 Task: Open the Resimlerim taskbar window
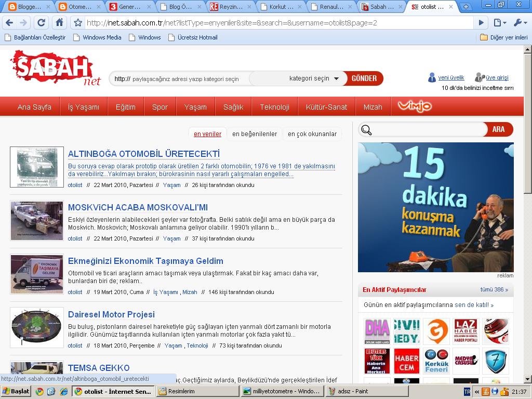(x=198, y=391)
